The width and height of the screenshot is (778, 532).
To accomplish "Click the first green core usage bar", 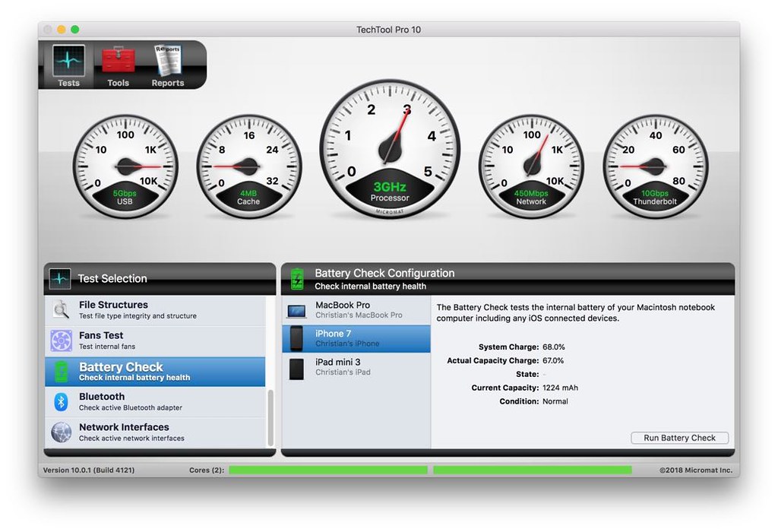I will coord(328,470).
